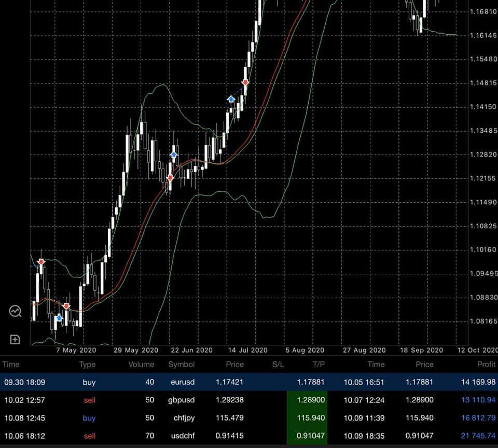Click open price 1.17421
The height and width of the screenshot is (448, 498).
pos(230,382)
